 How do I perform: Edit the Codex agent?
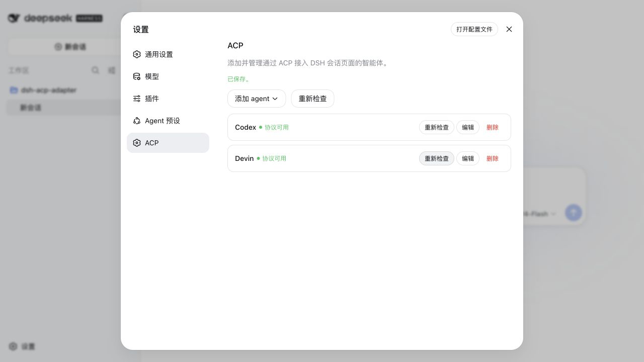(x=468, y=127)
